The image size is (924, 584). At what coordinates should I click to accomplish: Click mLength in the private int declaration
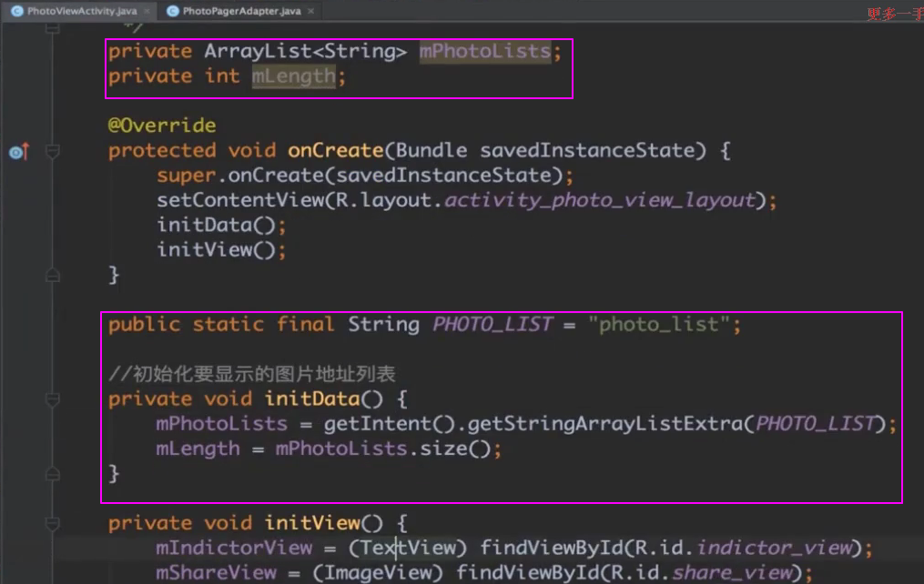(x=293, y=76)
